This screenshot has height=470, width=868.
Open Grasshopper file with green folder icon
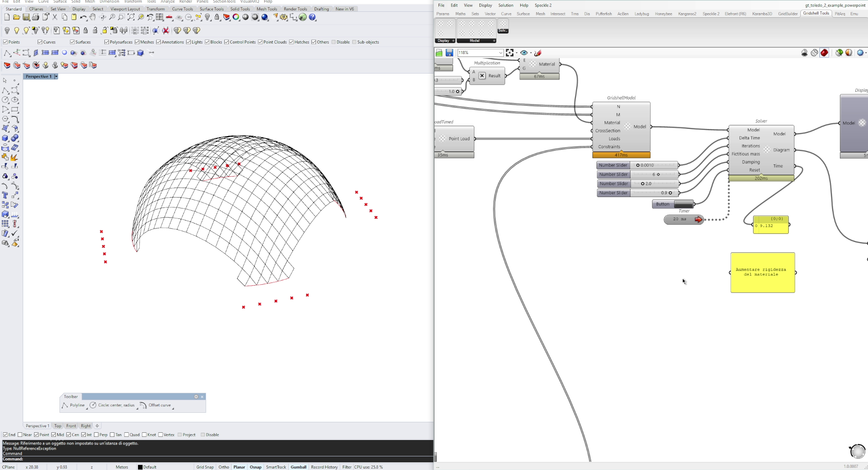(x=439, y=53)
